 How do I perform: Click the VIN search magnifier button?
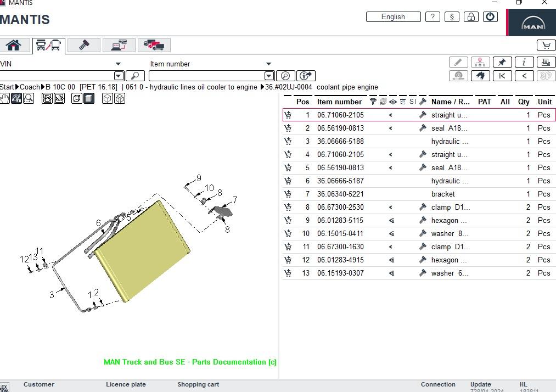(135, 76)
